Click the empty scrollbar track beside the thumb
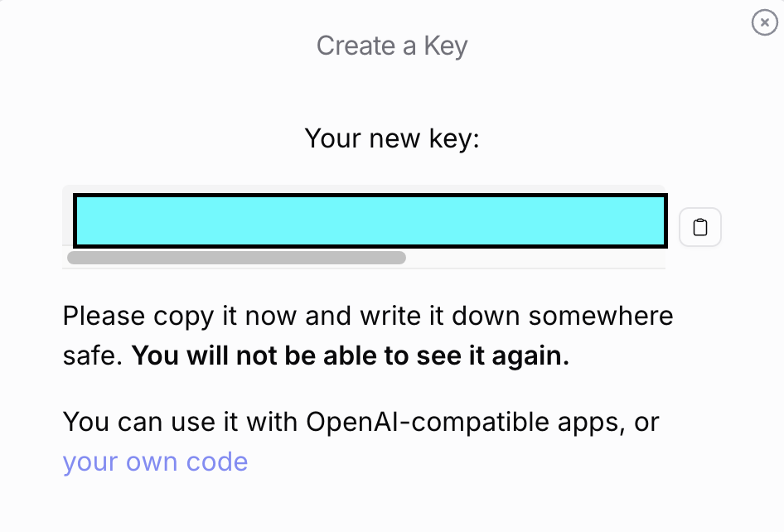This screenshot has width=784, height=532. (x=535, y=258)
